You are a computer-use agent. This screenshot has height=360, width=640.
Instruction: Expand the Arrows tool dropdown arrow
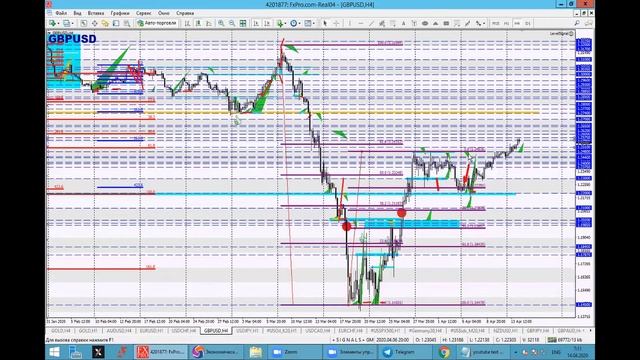(x=484, y=24)
